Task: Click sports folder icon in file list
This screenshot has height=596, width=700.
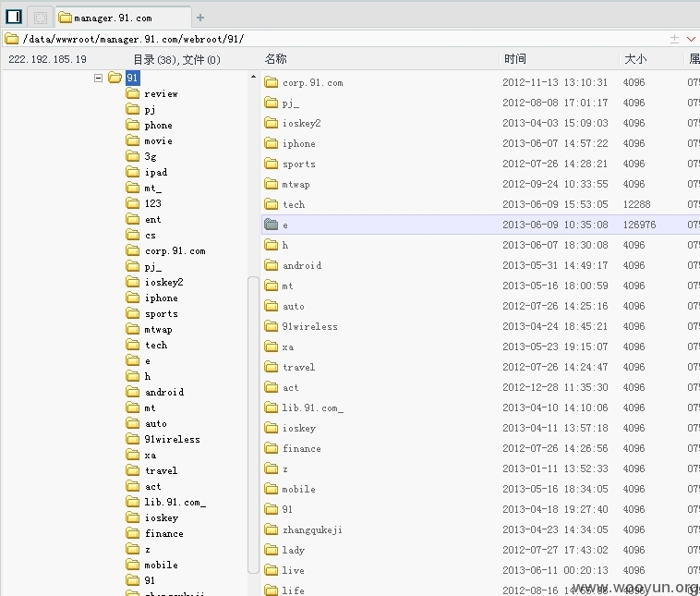Action: click(271, 164)
